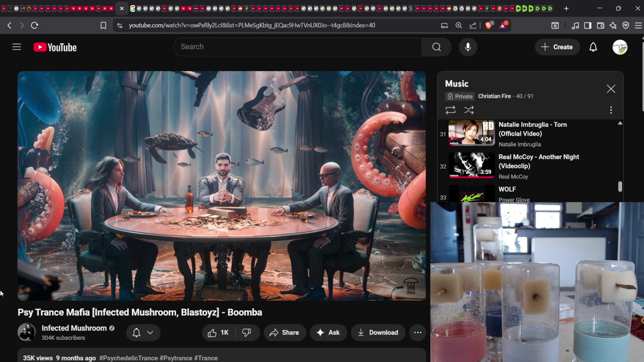
Task: Click the #Psytrance hashtag
Action: pos(176,358)
